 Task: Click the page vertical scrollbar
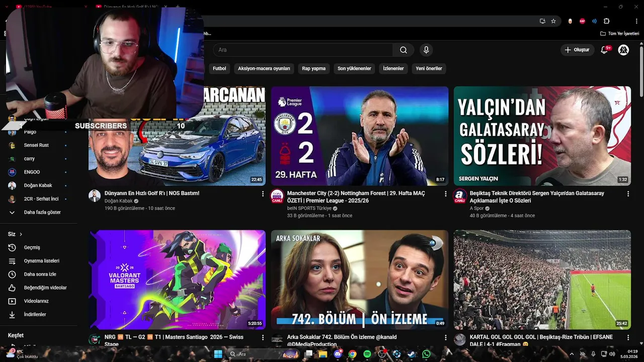pyautogui.click(x=641, y=70)
